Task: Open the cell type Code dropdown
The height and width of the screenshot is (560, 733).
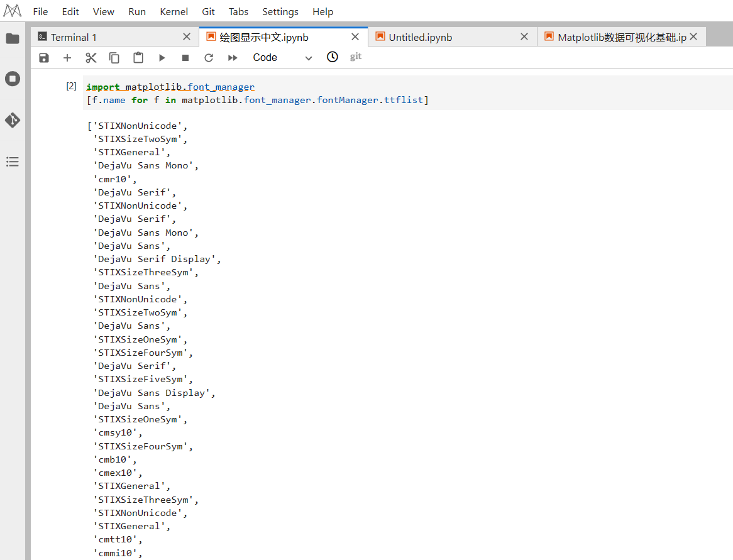Action: coord(282,57)
